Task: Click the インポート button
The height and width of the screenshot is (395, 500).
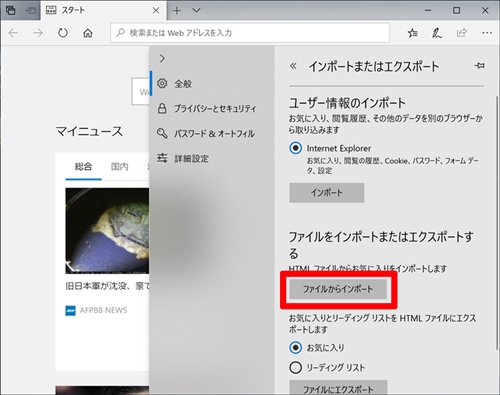Action: [327, 192]
